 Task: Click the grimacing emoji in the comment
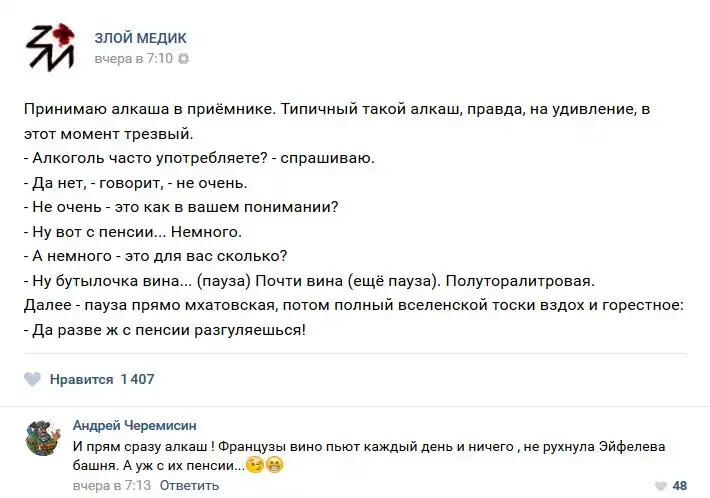pyautogui.click(x=274, y=465)
